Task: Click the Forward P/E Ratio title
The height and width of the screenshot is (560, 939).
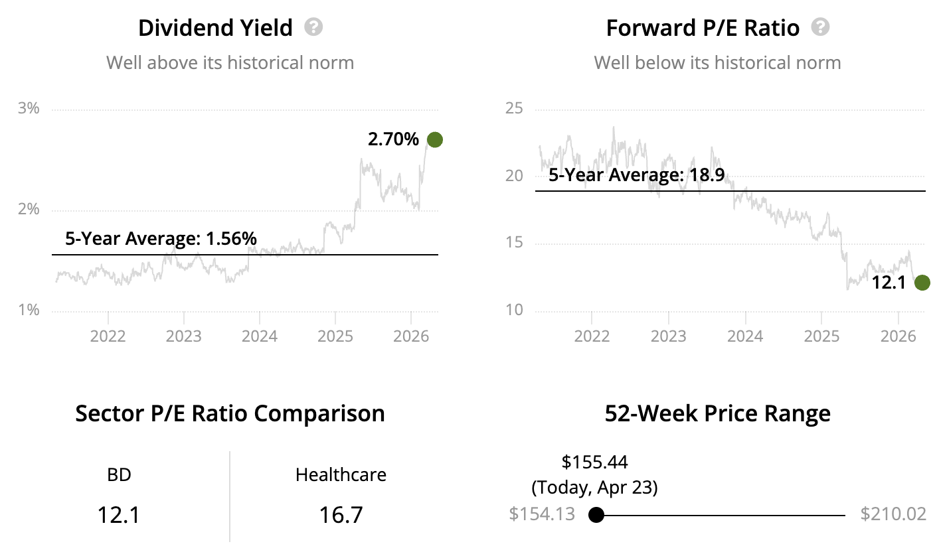Action: pos(703,28)
